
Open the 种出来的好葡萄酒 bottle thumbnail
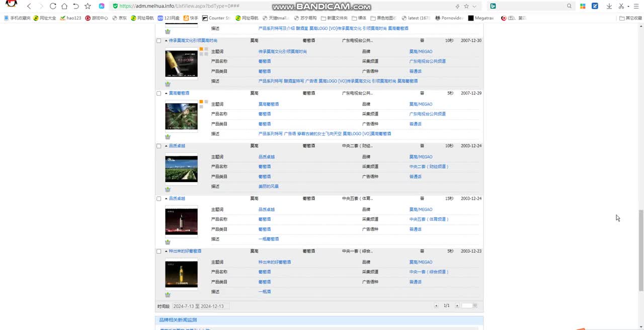pyautogui.click(x=181, y=274)
